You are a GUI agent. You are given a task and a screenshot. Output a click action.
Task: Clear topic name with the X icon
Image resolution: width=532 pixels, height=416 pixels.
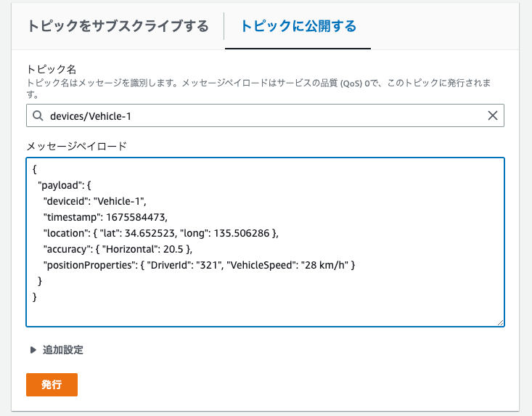(x=493, y=115)
